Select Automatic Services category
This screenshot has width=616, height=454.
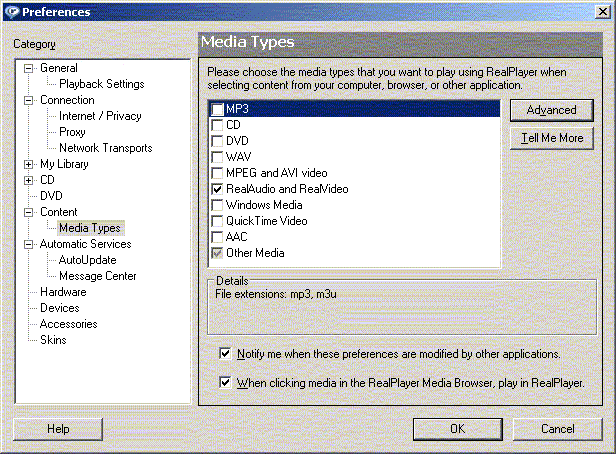[x=86, y=244]
